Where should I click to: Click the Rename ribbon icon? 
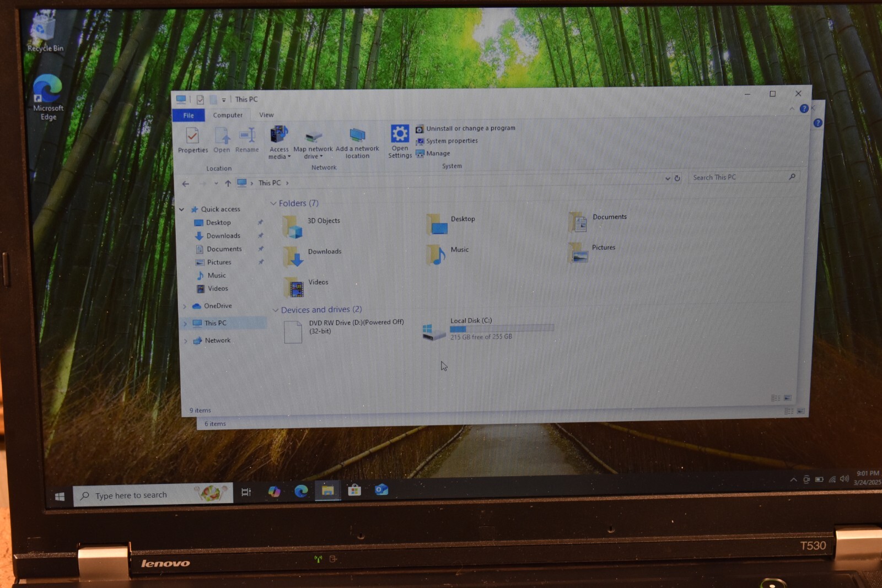tap(247, 140)
